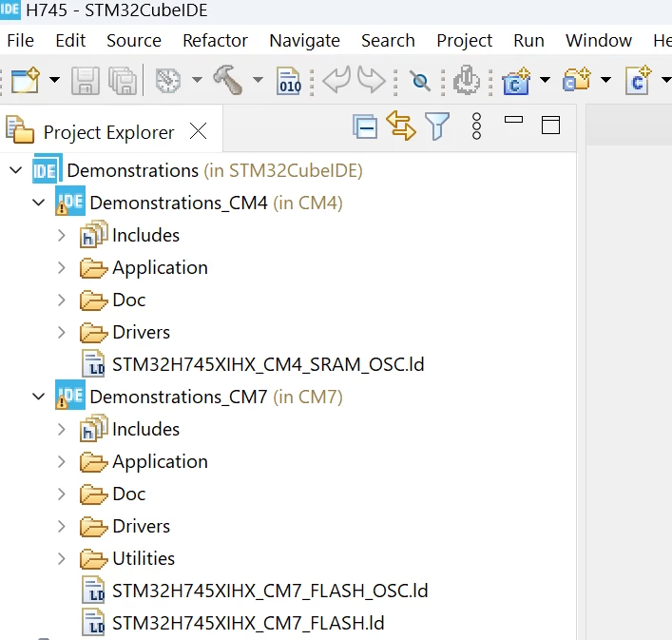Open the build configuration dropdown arrow
The height and width of the screenshot is (640, 672).
coord(197,80)
